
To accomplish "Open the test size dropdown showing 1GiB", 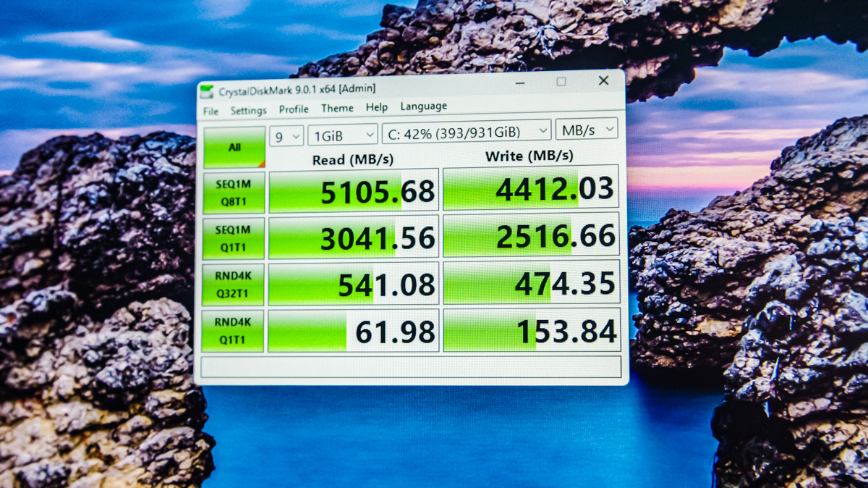I will click(x=342, y=134).
